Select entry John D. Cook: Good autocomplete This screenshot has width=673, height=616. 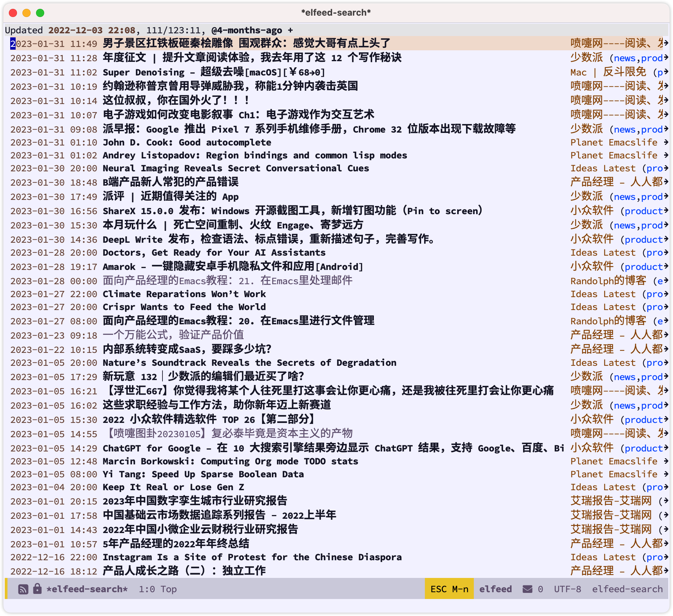coord(187,142)
